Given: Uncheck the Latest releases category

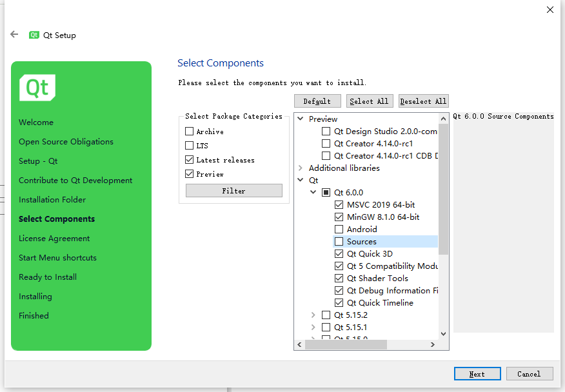Looking at the screenshot, I should [189, 160].
